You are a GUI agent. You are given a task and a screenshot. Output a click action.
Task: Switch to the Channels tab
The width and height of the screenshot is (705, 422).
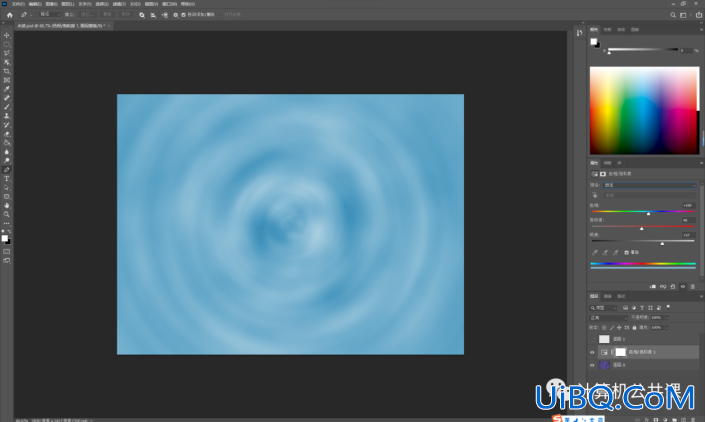pyautogui.click(x=607, y=297)
